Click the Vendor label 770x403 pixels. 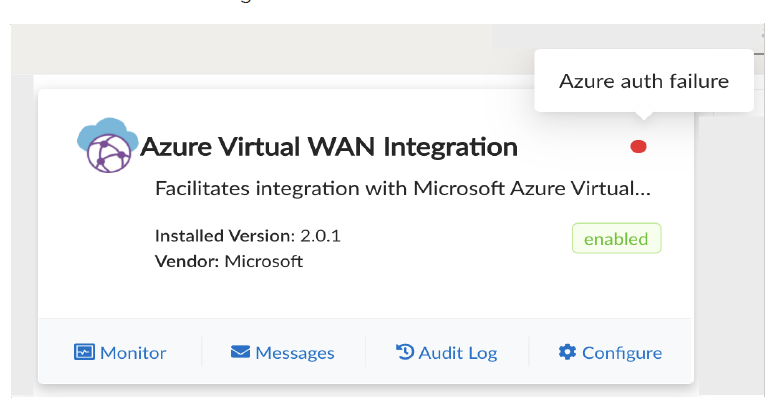[x=186, y=261]
